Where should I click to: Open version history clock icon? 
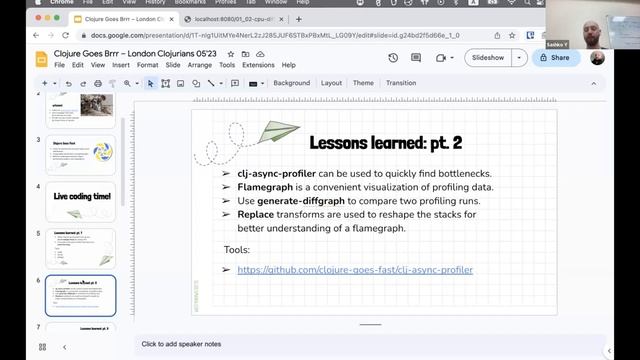coord(393,58)
